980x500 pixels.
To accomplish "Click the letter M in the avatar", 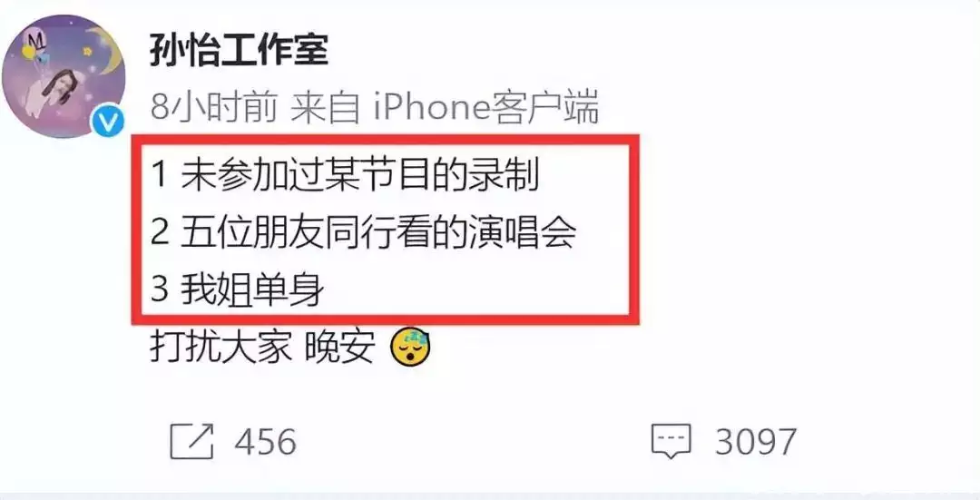I will point(36,41).
